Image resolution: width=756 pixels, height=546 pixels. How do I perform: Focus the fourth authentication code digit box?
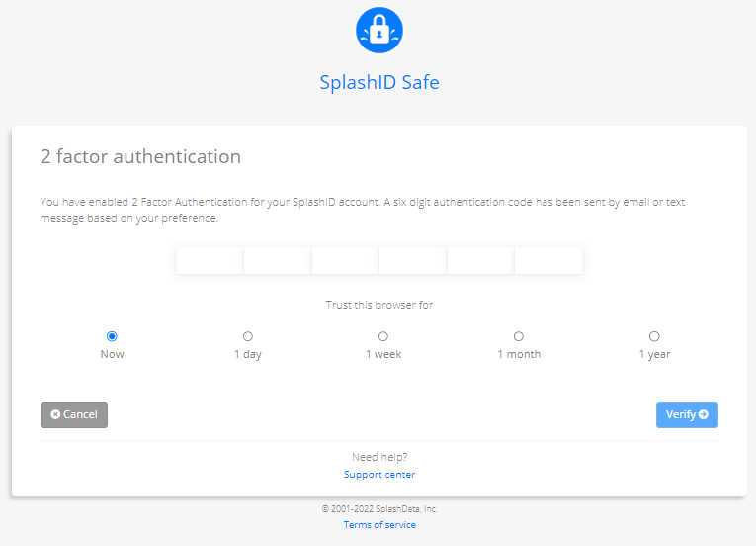[x=413, y=261]
